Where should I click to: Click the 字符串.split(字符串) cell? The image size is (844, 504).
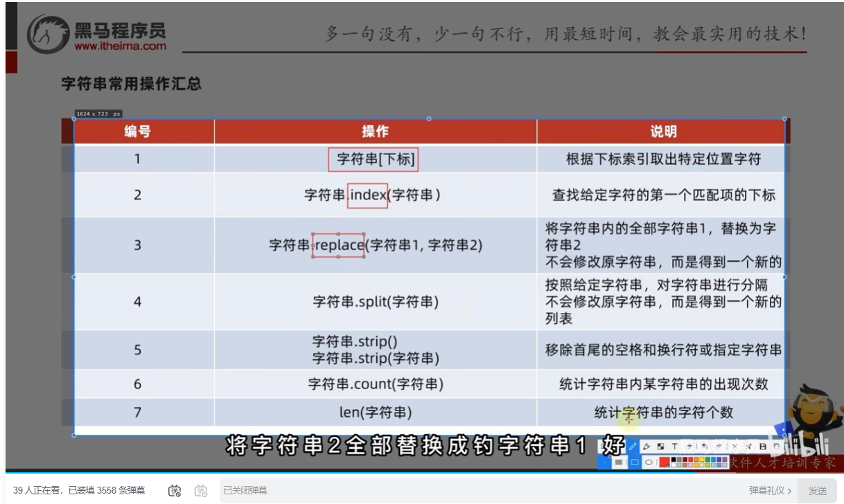(x=376, y=302)
